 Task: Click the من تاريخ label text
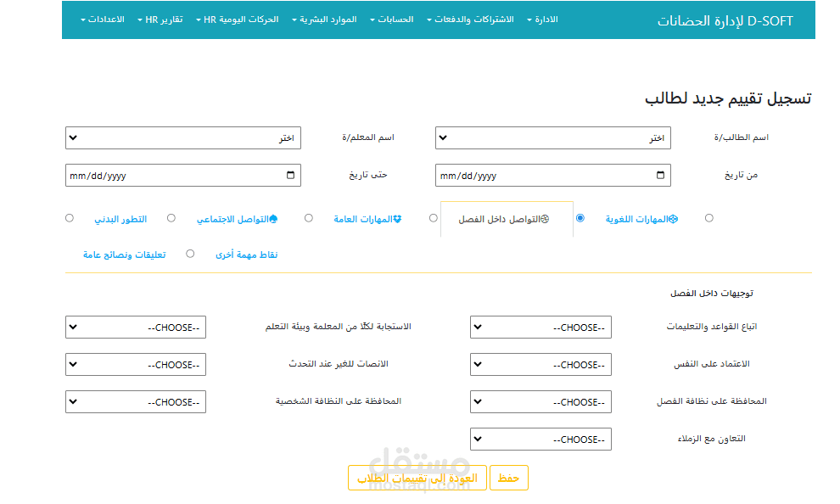(x=741, y=175)
